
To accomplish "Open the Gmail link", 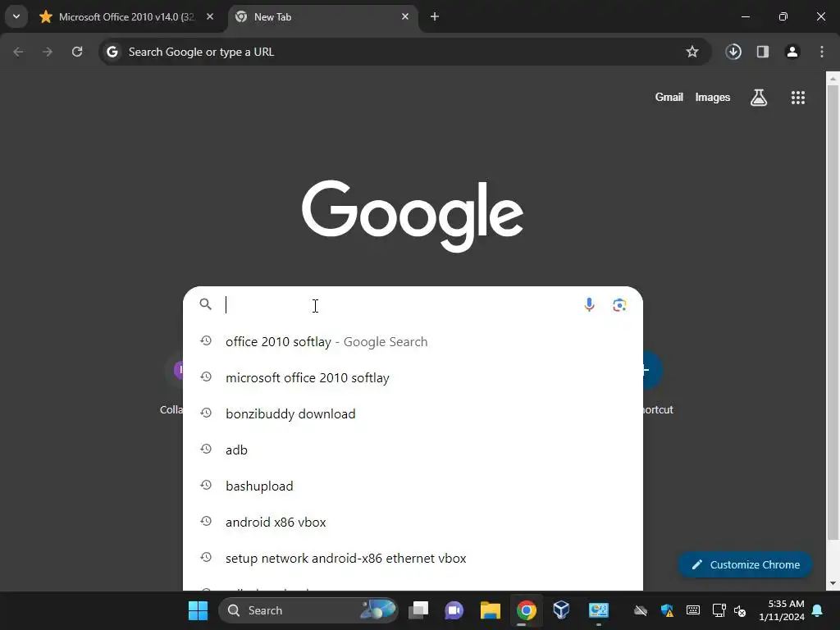I will click(669, 97).
